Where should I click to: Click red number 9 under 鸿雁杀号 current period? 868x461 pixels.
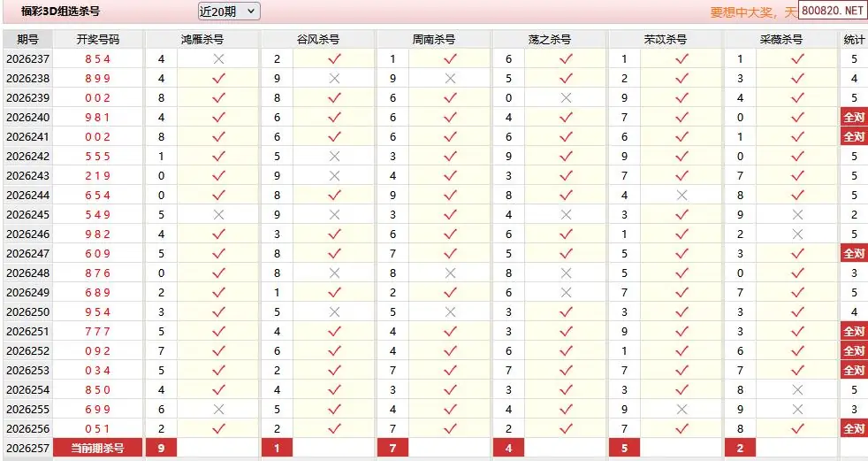click(161, 449)
